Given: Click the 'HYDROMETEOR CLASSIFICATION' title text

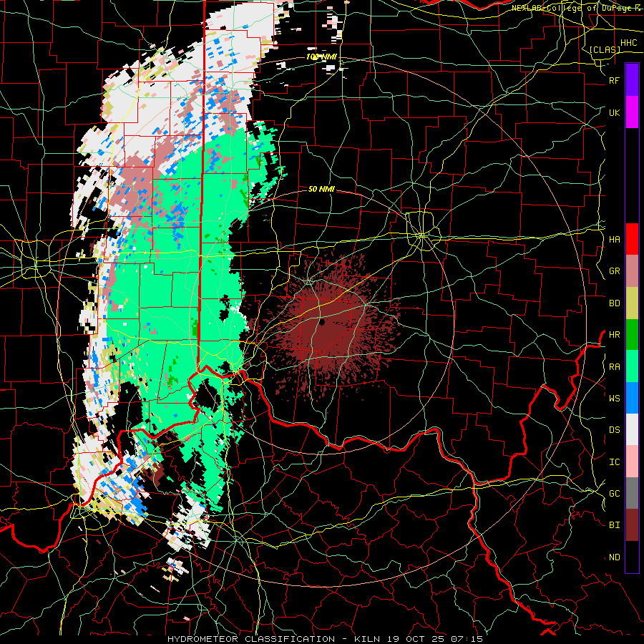Looking at the screenshot, I should [251, 639].
